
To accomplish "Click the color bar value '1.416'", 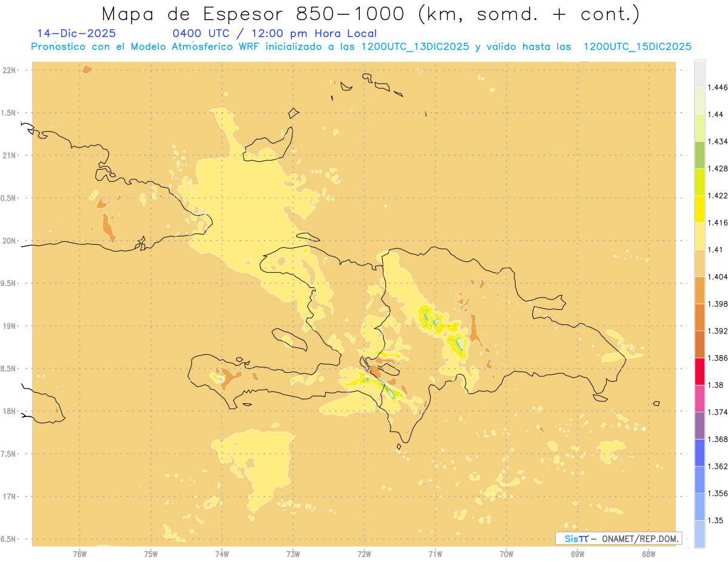I will (718, 222).
